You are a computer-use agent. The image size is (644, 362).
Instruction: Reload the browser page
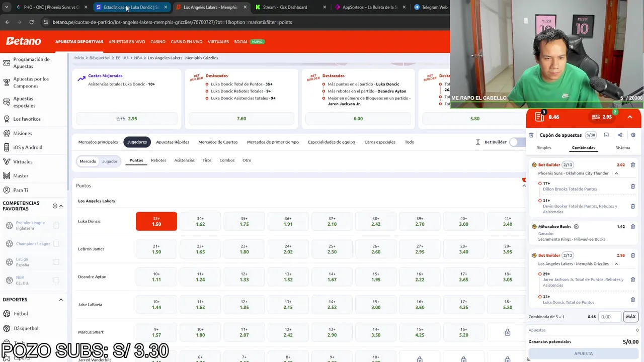coord(31,22)
